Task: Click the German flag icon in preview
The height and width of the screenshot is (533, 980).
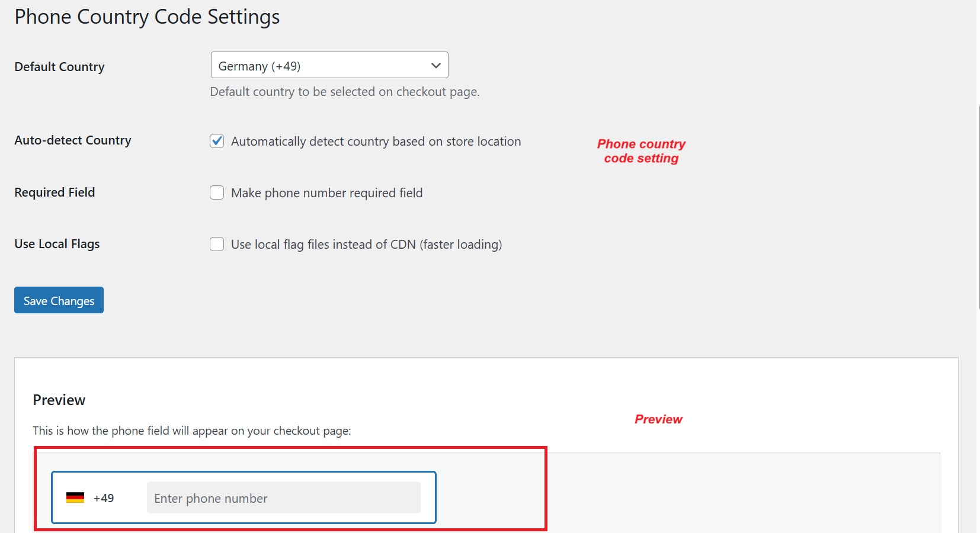Action: 75,497
